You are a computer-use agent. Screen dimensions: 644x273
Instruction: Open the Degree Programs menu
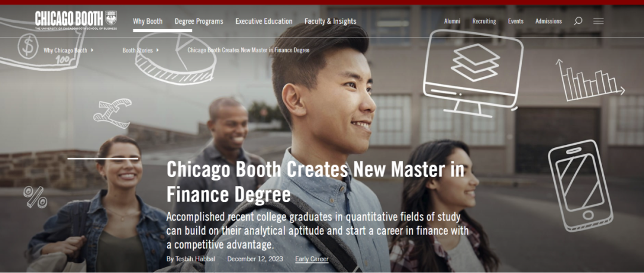tap(199, 21)
